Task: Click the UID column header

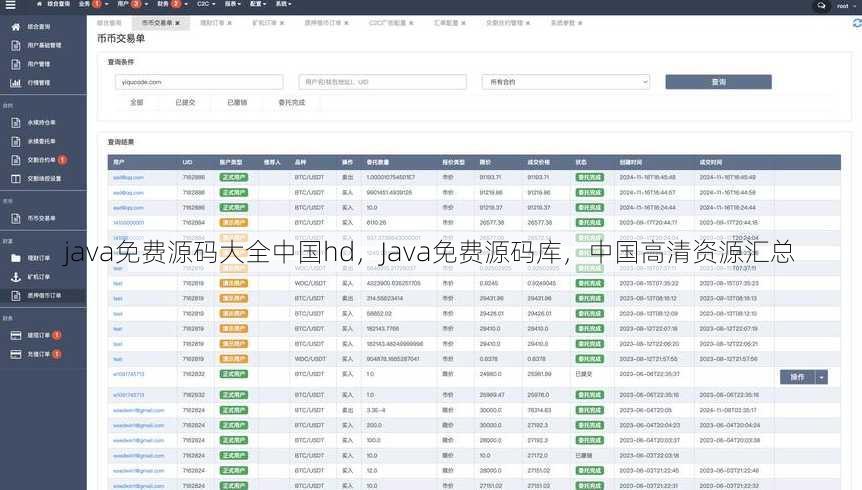Action: pos(187,162)
